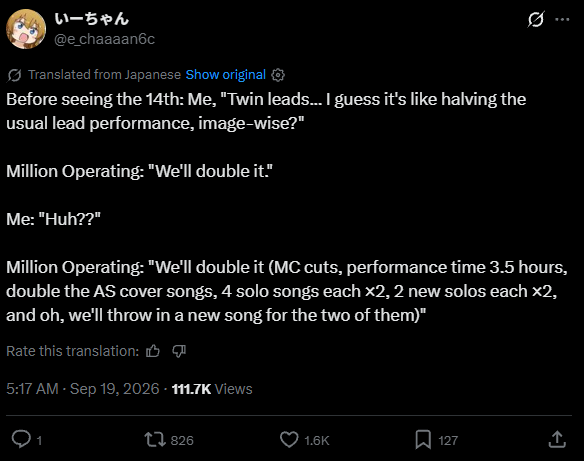Click the reply speech bubble icon

[x=21, y=439]
